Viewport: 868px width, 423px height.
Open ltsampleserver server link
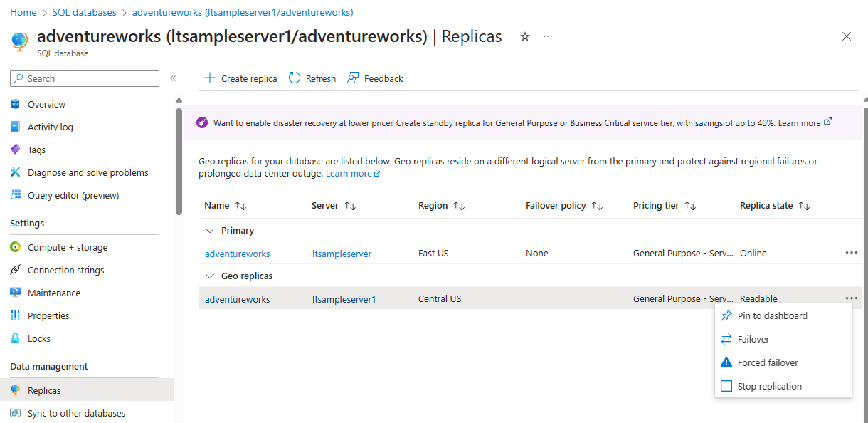(x=342, y=254)
